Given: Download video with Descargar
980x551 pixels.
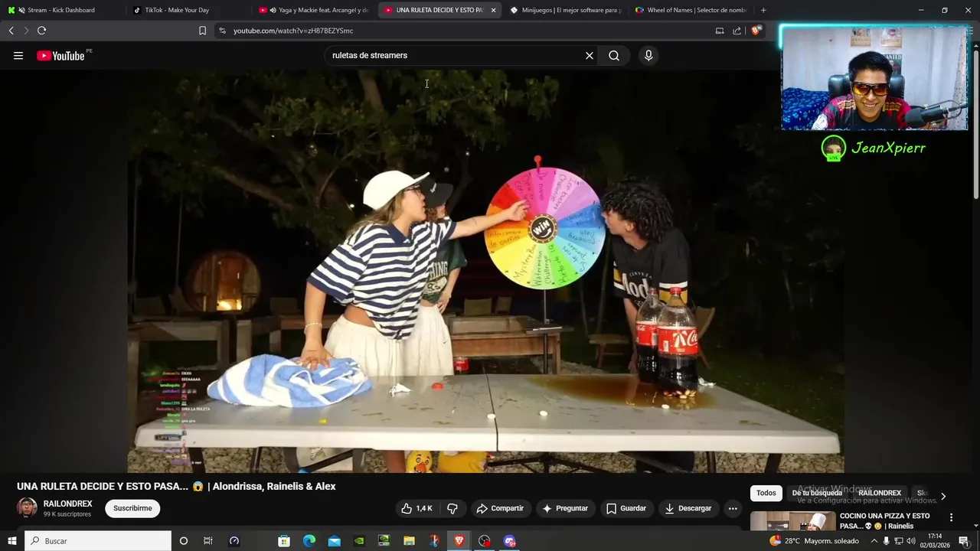Looking at the screenshot, I should pyautogui.click(x=688, y=508).
